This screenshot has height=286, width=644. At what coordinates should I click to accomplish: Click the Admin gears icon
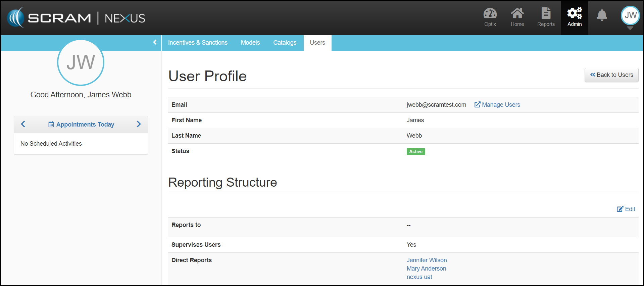tap(575, 14)
